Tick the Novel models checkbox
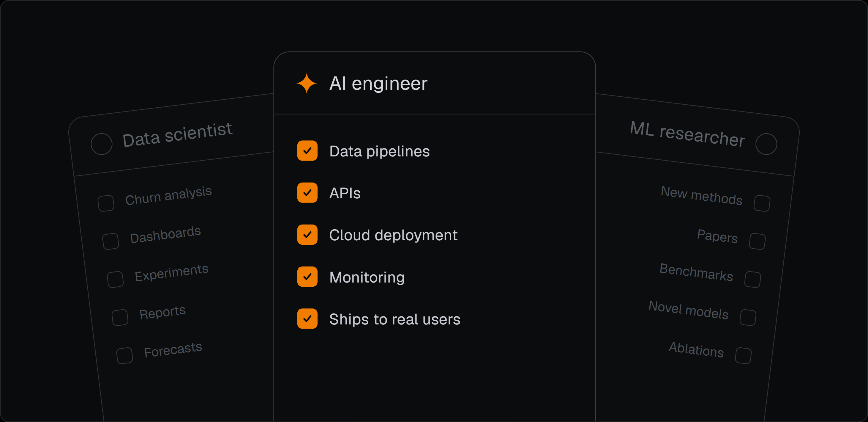The image size is (868, 422). tap(748, 317)
